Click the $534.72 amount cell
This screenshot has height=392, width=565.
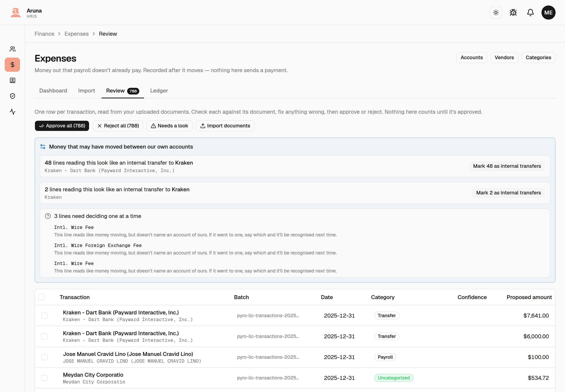coord(538,378)
